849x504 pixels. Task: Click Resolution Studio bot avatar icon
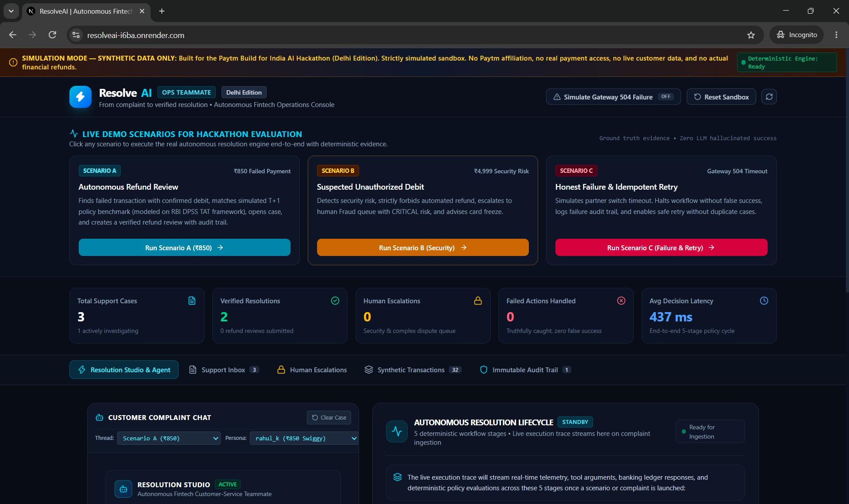(x=123, y=489)
